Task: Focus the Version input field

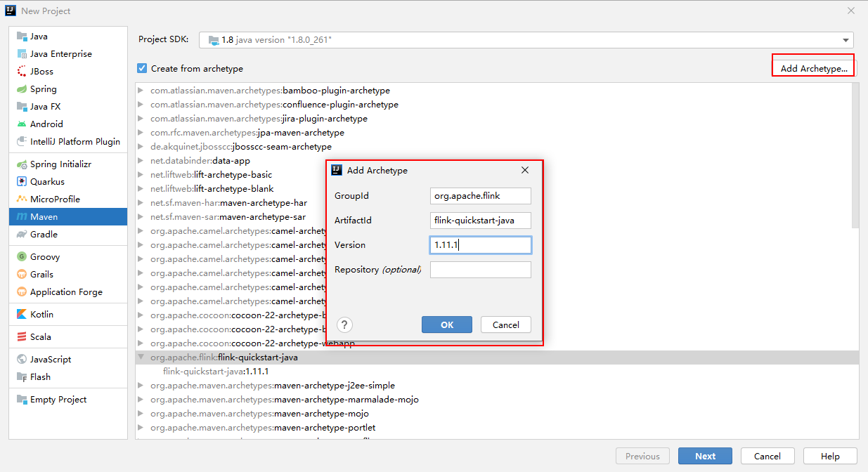Action: coord(481,245)
